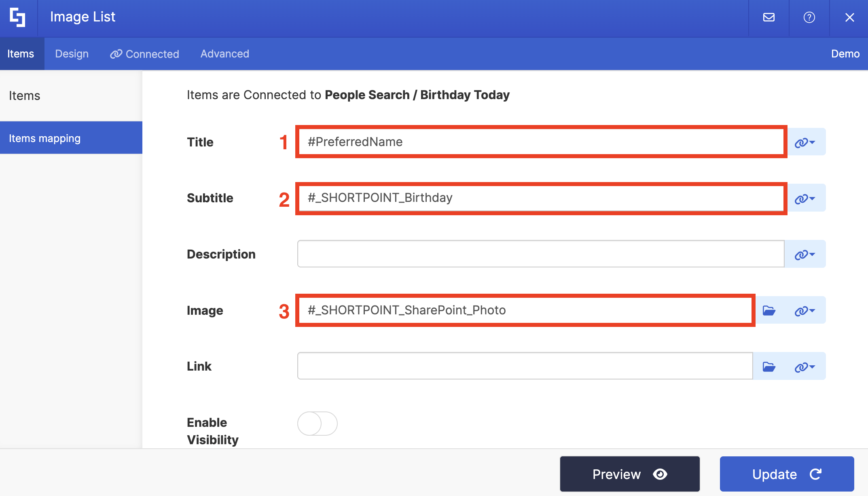
Task: Open folder browser for Link field
Action: [768, 367]
